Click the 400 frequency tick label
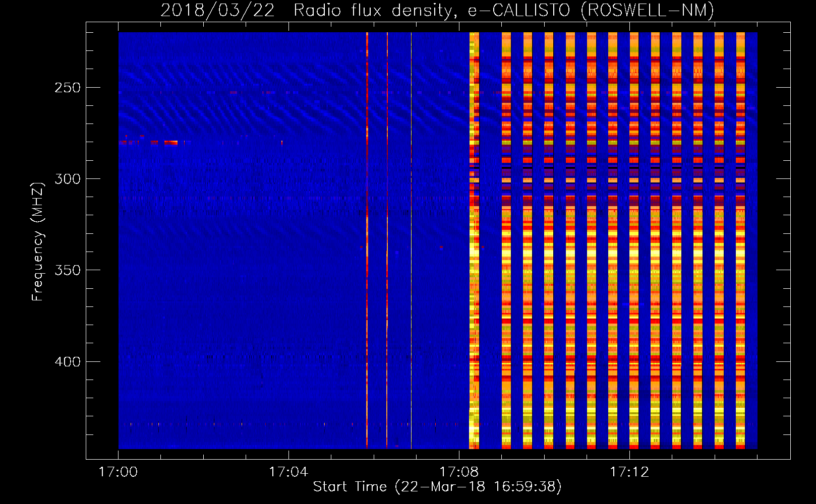Viewport: 816px width, 504px height. click(68, 362)
